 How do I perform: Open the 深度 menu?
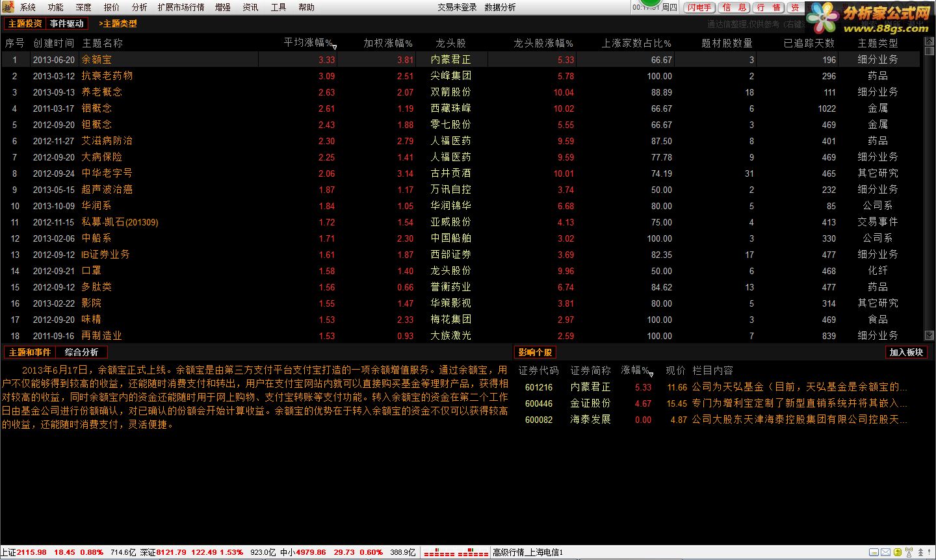(x=84, y=7)
